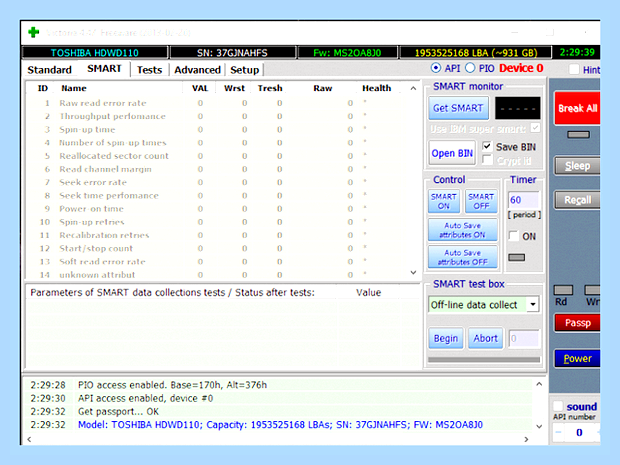
Task: Click the SMART table scroll-down arrow
Action: [x=413, y=272]
